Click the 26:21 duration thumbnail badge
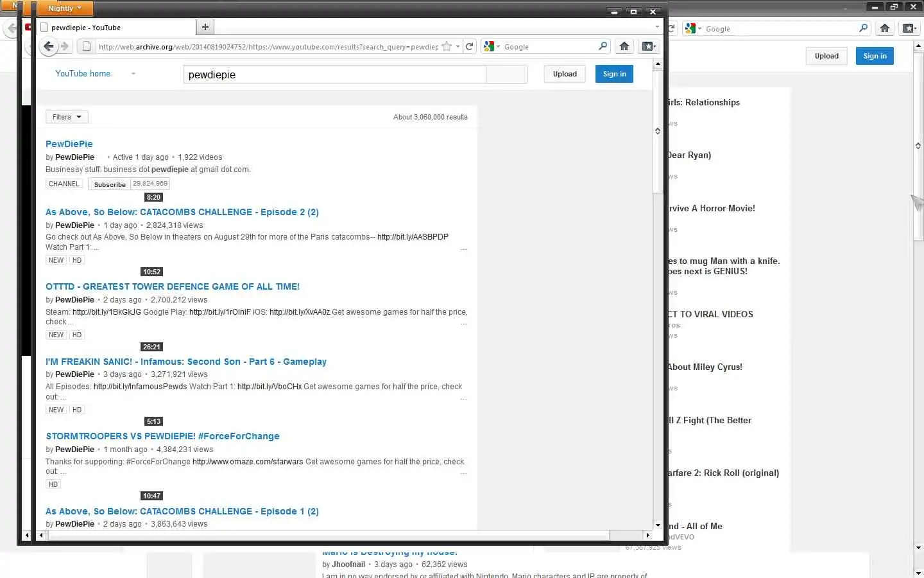 point(151,347)
